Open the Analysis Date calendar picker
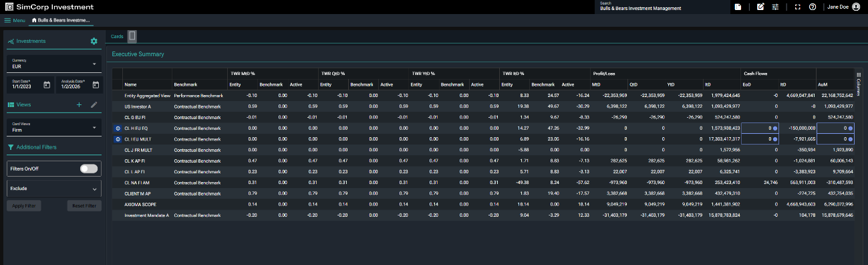 [x=96, y=85]
